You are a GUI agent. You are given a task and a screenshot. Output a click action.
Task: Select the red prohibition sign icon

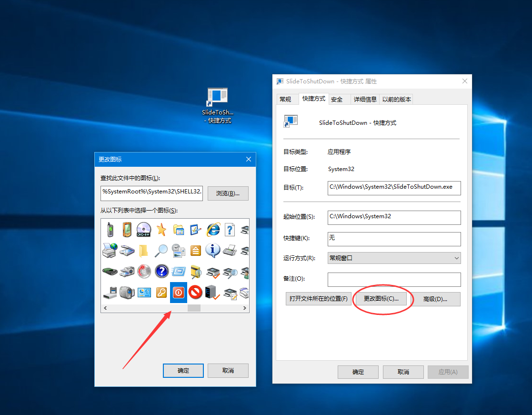196,292
